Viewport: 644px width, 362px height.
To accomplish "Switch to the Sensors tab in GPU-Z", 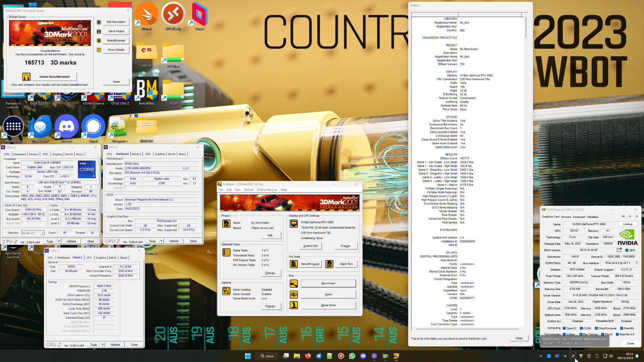I will click(x=566, y=217).
